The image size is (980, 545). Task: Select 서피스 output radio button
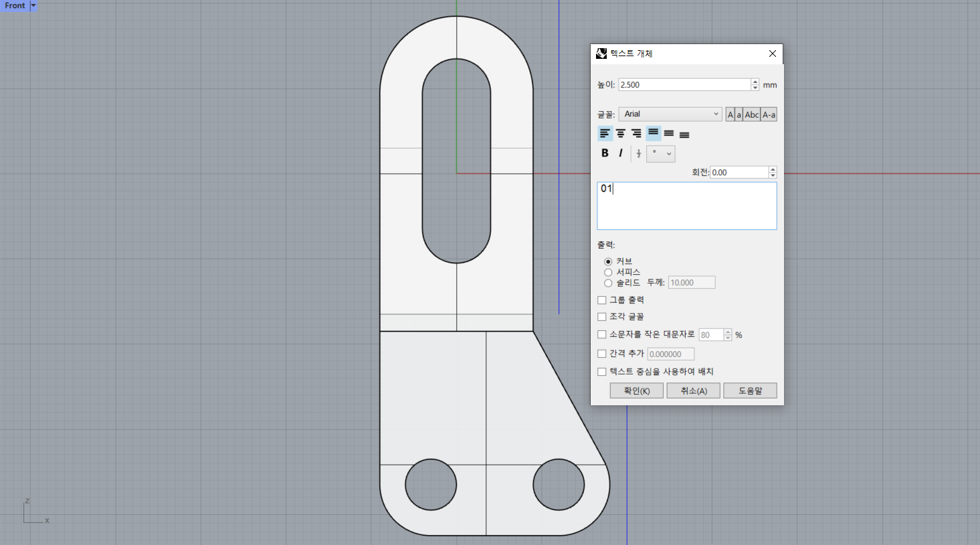pyautogui.click(x=608, y=272)
